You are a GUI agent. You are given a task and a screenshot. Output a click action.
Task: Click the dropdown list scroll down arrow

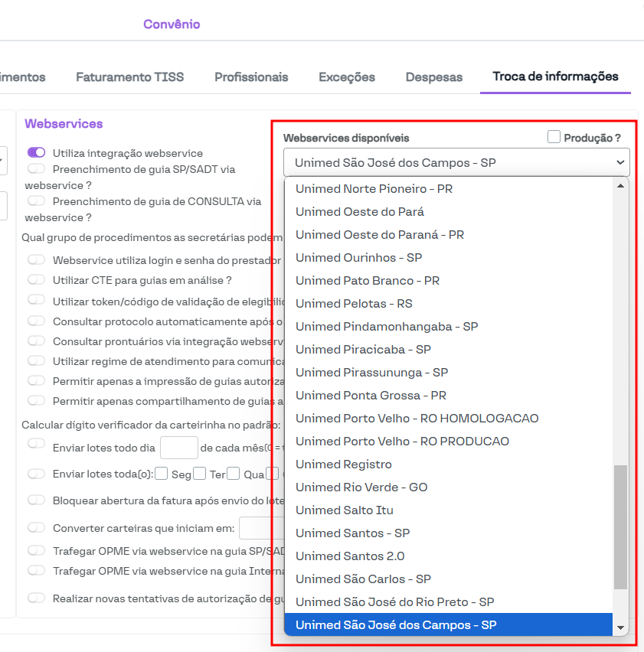[x=620, y=627]
